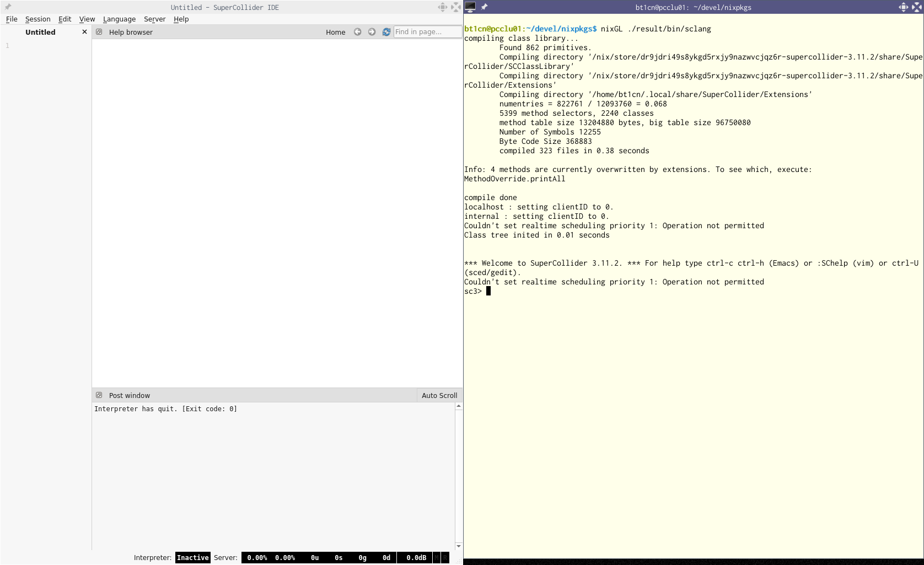Open the View menu
Viewport: 924px width, 565px height.
click(87, 19)
